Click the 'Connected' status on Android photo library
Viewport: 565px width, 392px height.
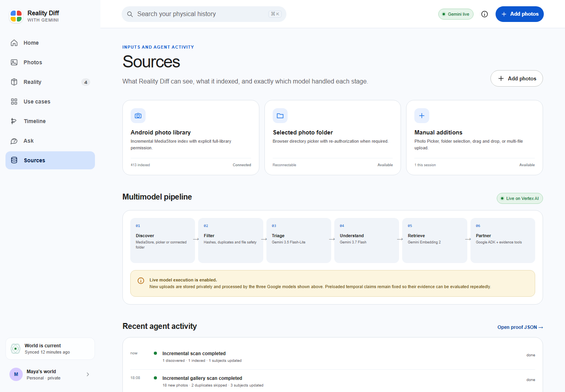pyautogui.click(x=242, y=165)
